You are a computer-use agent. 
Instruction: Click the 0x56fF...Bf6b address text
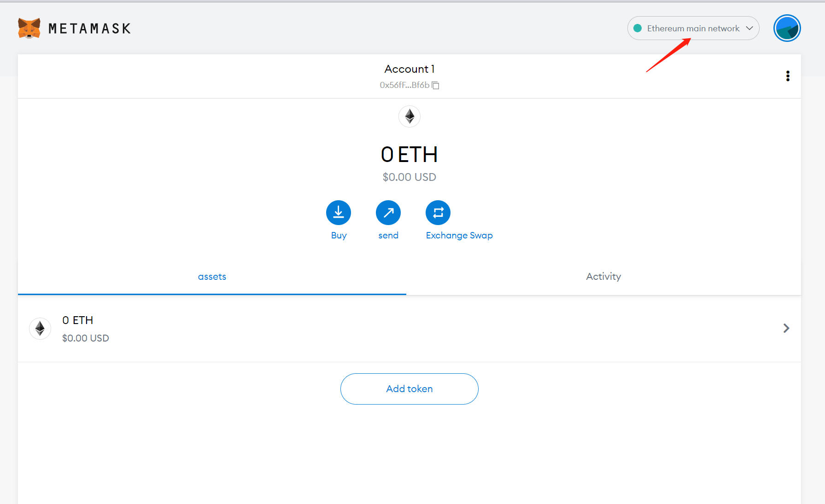click(x=404, y=85)
